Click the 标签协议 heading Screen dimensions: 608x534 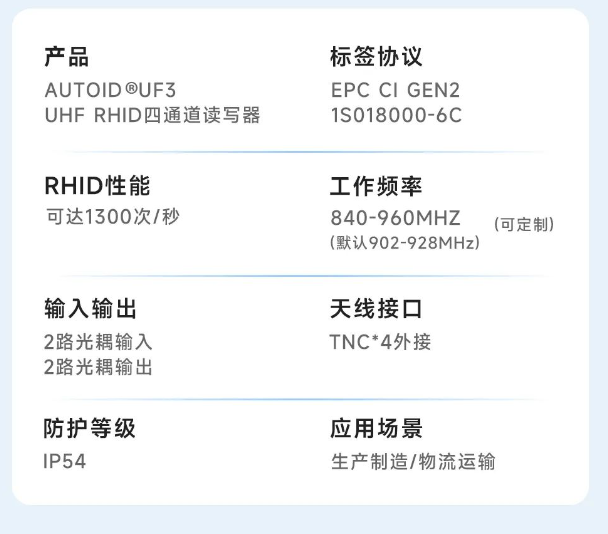(376, 57)
